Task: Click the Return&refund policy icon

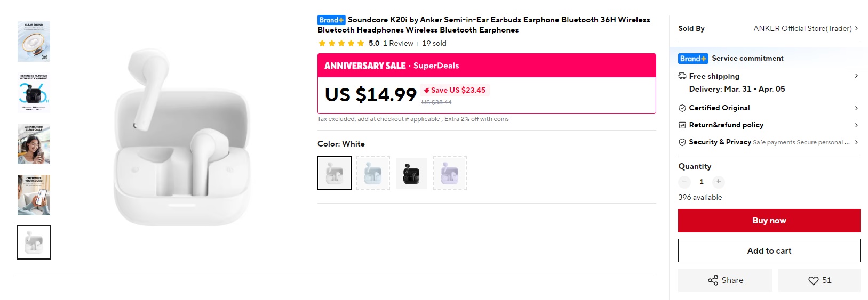Action: (682, 125)
